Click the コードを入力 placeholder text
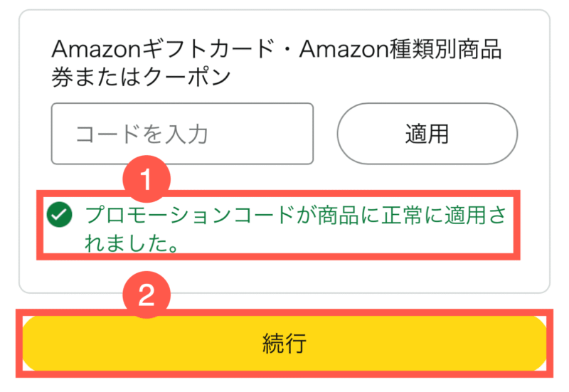 click(x=142, y=134)
